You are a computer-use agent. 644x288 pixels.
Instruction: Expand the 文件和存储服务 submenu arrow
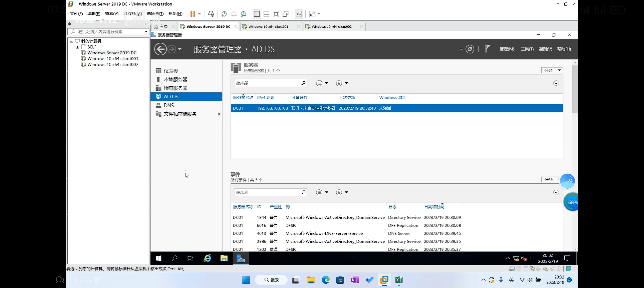(x=219, y=114)
